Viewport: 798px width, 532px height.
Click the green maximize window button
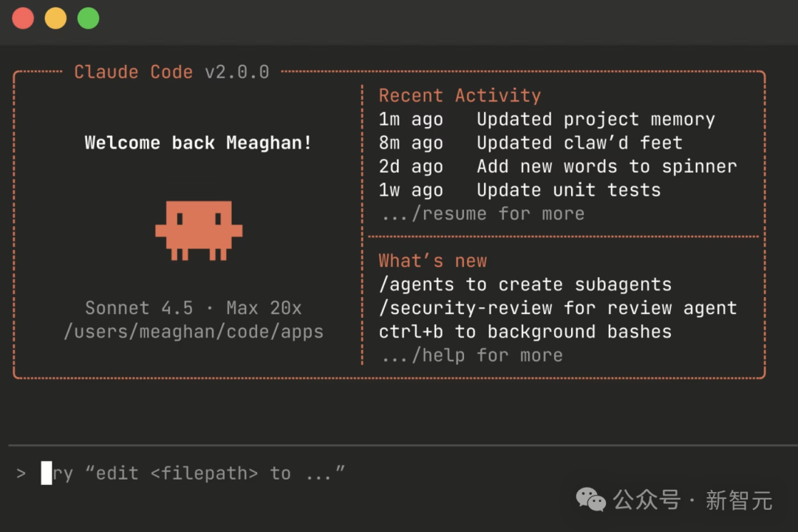point(89,18)
